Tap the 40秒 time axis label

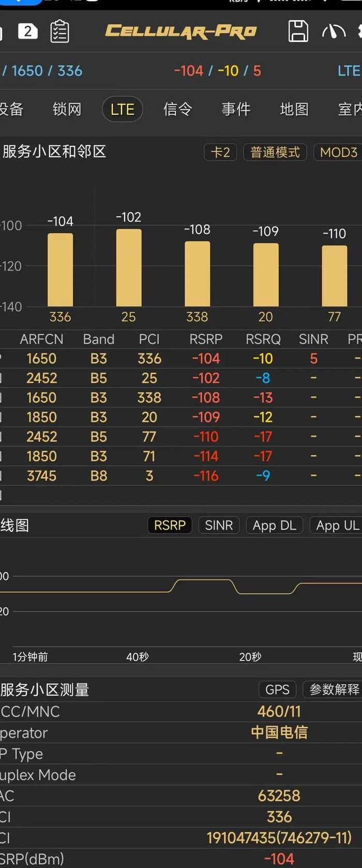tap(138, 657)
